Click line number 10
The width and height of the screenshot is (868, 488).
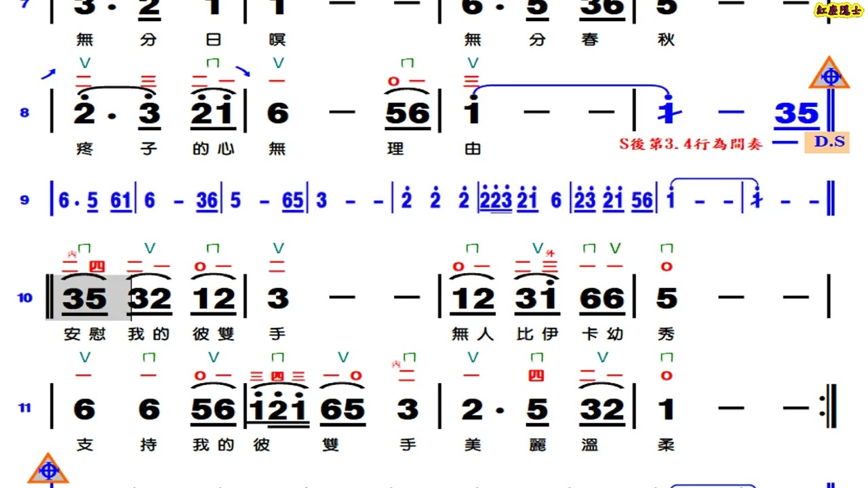(x=25, y=298)
